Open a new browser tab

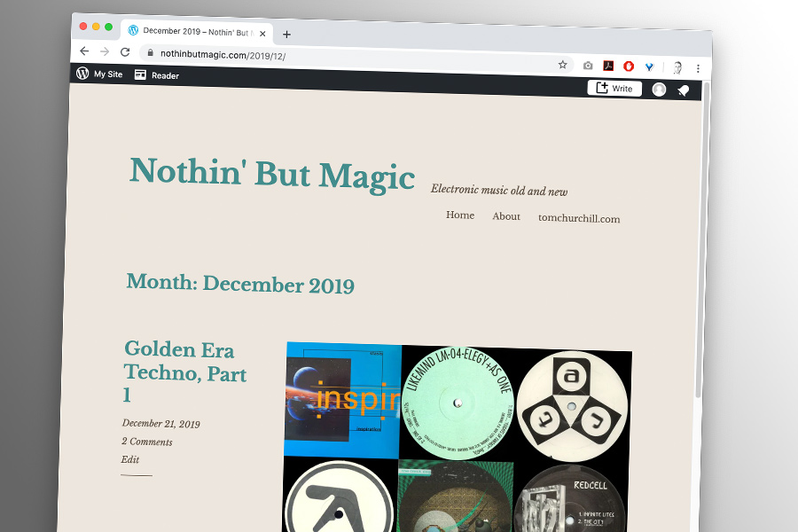point(286,34)
